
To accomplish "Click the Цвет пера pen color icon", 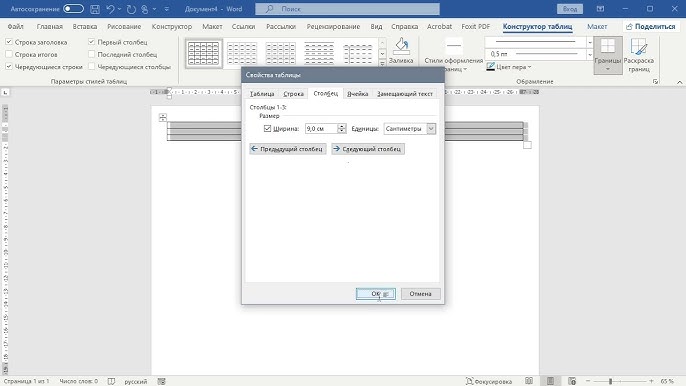I will pos(490,67).
